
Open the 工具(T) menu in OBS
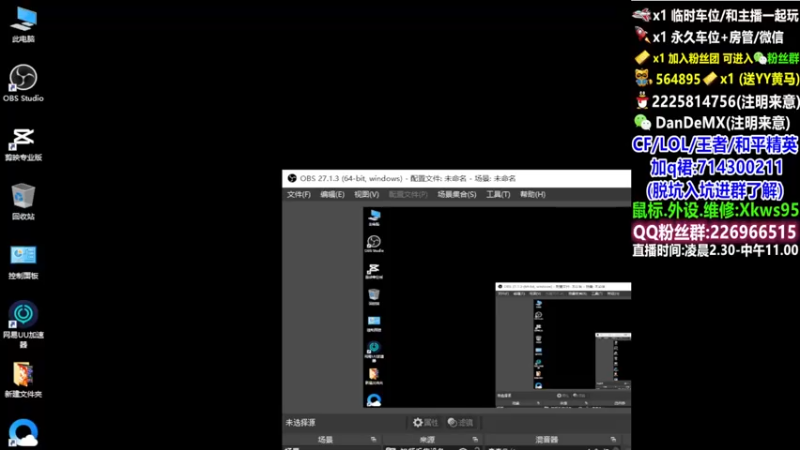click(x=498, y=194)
